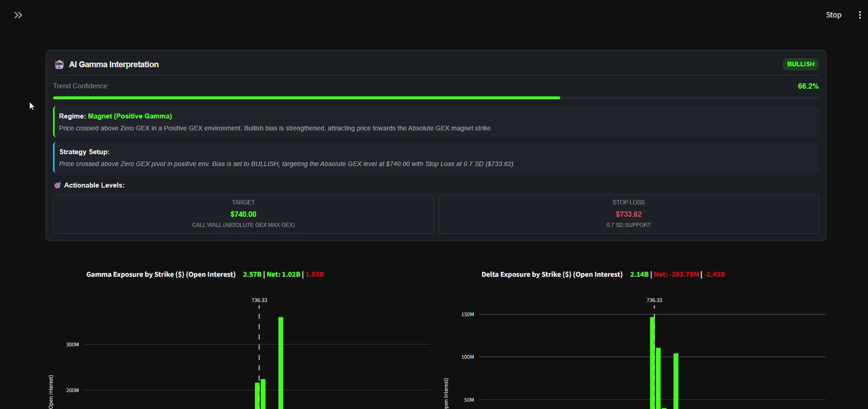Click the 200M axis label on gamma chart

72,390
